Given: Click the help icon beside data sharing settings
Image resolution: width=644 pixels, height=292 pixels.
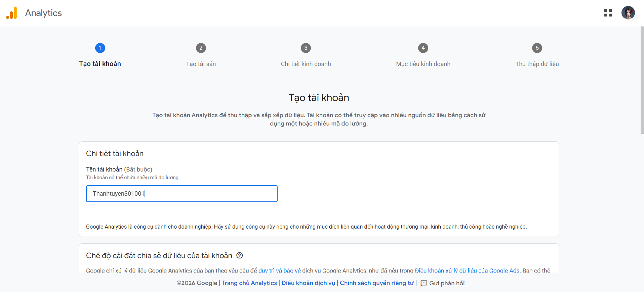Looking at the screenshot, I should (x=240, y=255).
